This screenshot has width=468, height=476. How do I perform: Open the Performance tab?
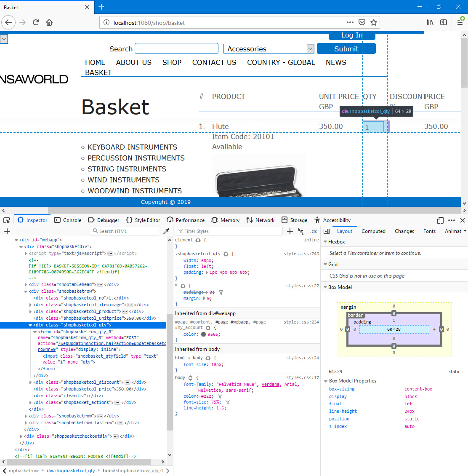point(186,220)
